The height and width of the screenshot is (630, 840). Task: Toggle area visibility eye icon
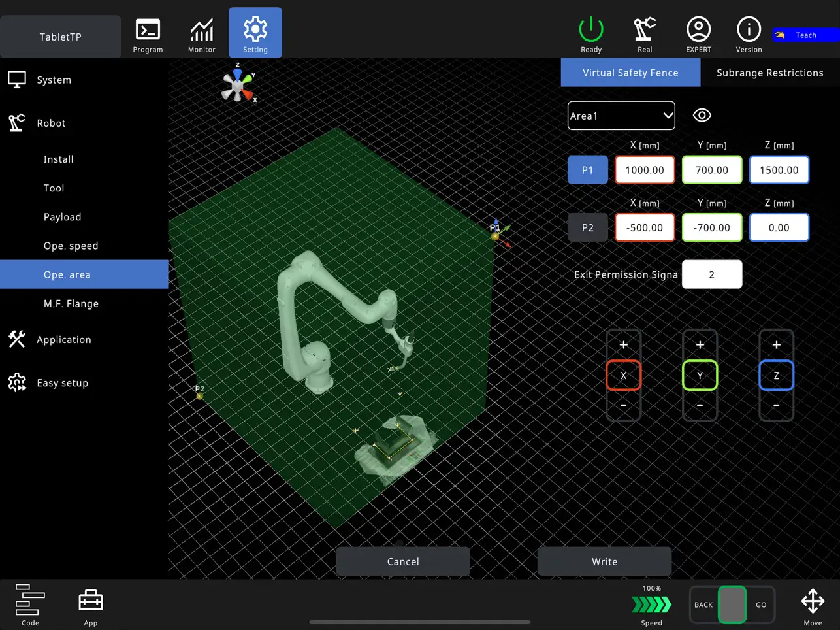pos(702,115)
